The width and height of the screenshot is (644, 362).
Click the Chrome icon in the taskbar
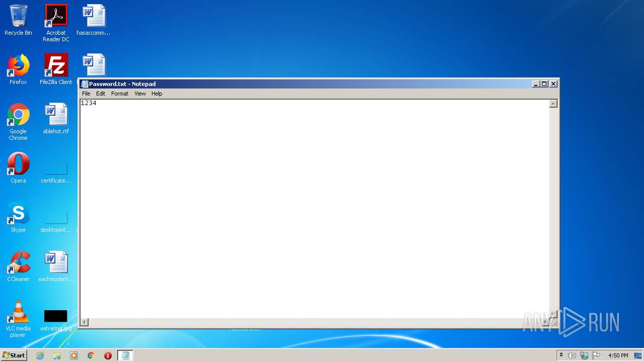(x=91, y=355)
